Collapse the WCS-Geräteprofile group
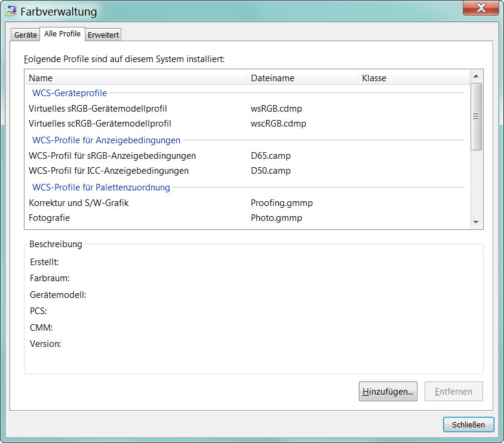Image resolution: width=504 pixels, height=443 pixels. pos(69,93)
